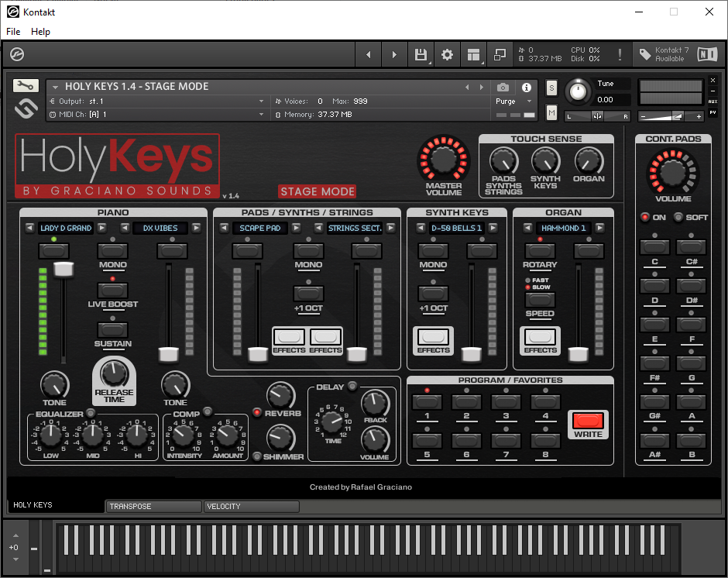Enable the REVERB LED toggle

[257, 412]
